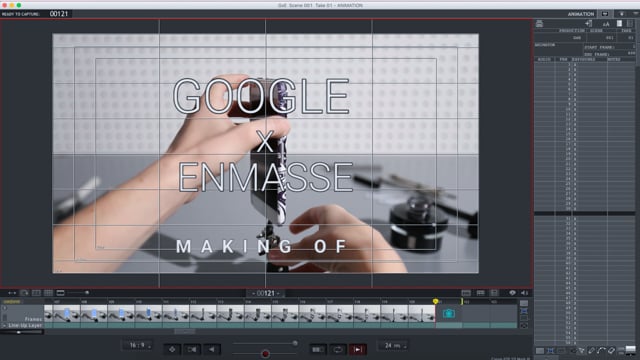
Task: Select the curve path tool
Action: pyautogui.click(x=601, y=351)
